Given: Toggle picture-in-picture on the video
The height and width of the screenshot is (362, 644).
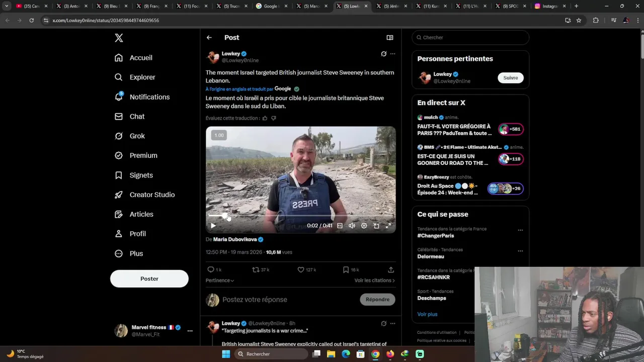Looking at the screenshot, I should [376, 226].
